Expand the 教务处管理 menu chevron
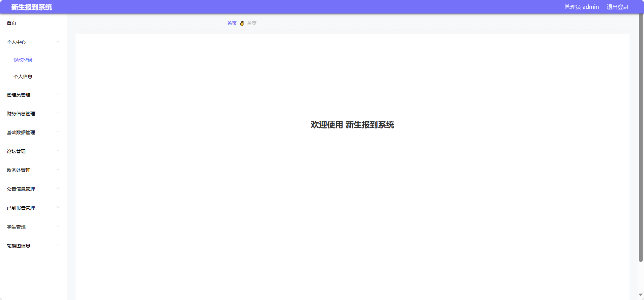The image size is (644, 300). coord(58,170)
